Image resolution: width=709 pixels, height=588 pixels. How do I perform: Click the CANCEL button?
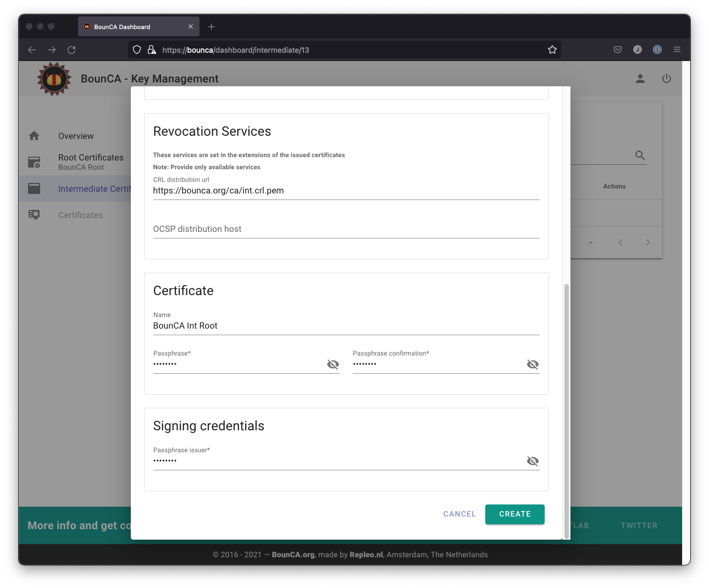coord(459,514)
